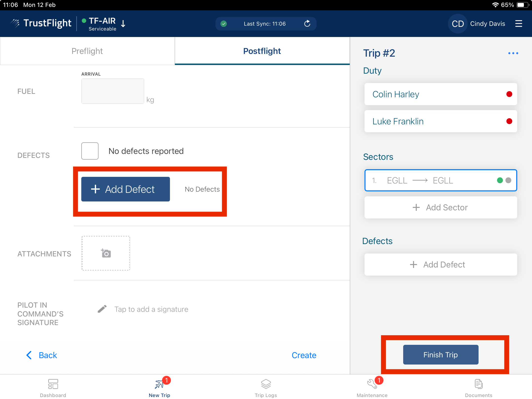532x399 pixels.
Task: Open the Documents bottom icon
Action: click(x=479, y=388)
